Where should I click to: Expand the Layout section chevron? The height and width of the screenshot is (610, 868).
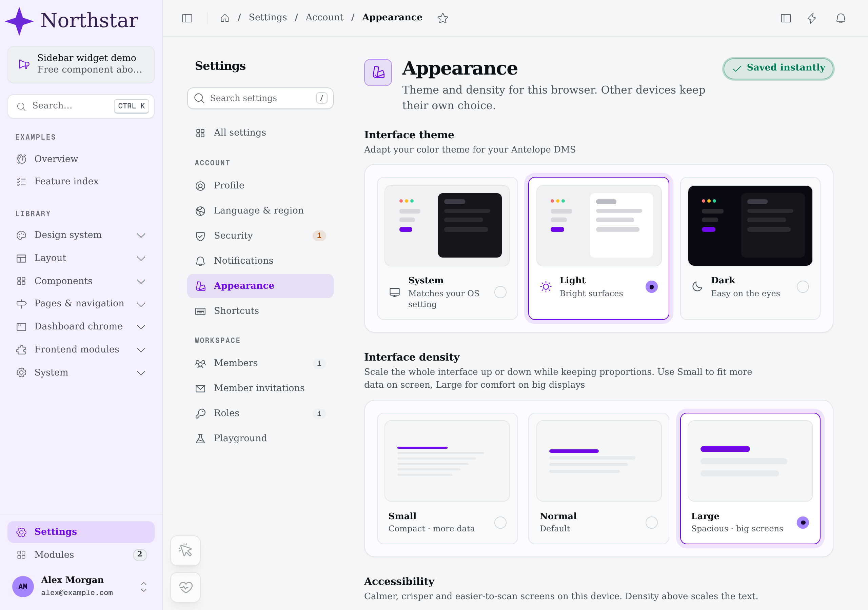(x=141, y=259)
